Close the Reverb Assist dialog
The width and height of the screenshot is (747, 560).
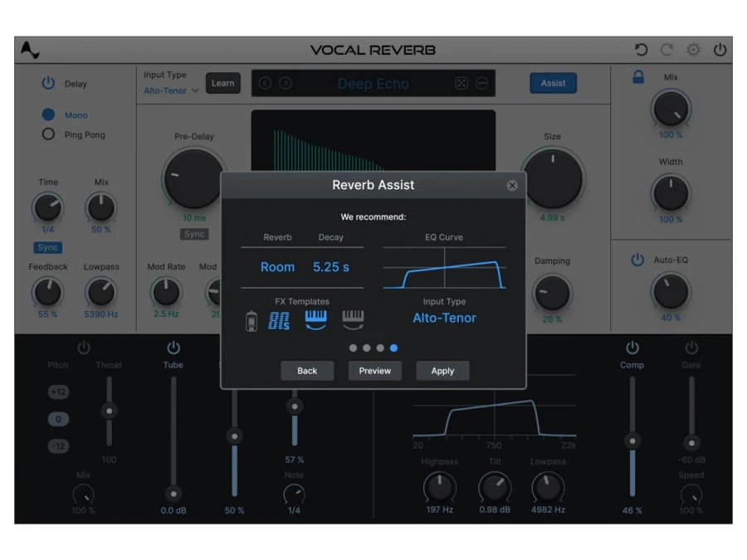[x=512, y=185]
